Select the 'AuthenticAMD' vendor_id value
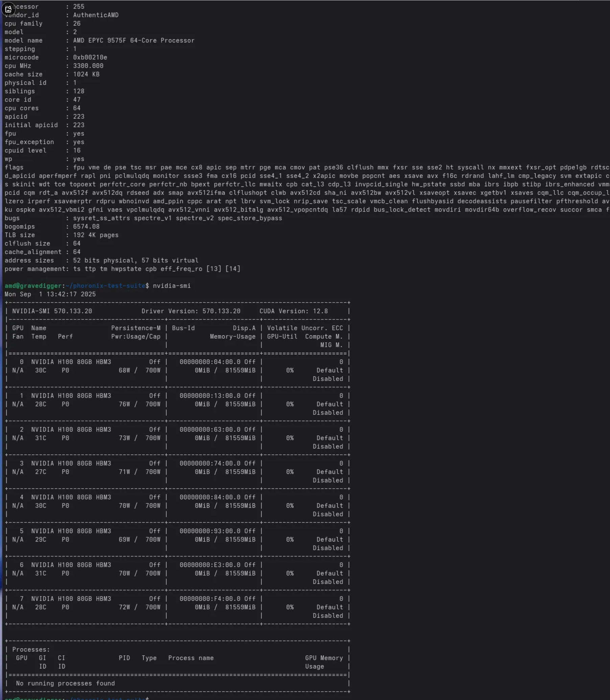This screenshot has width=610, height=700. [x=96, y=15]
